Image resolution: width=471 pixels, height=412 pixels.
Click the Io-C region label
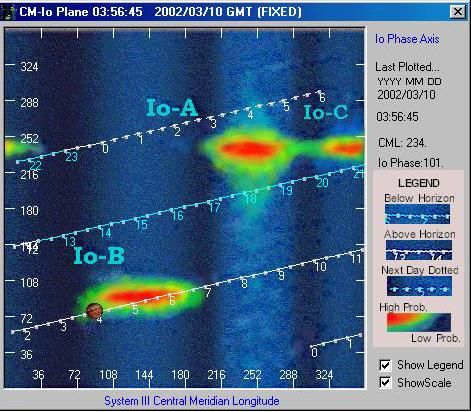click(x=326, y=112)
